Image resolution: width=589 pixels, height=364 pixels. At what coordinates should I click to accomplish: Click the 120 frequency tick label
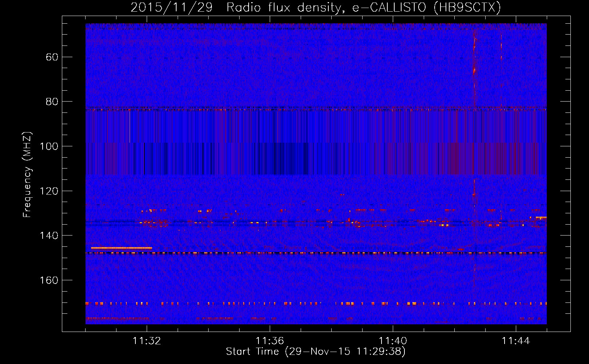point(49,191)
